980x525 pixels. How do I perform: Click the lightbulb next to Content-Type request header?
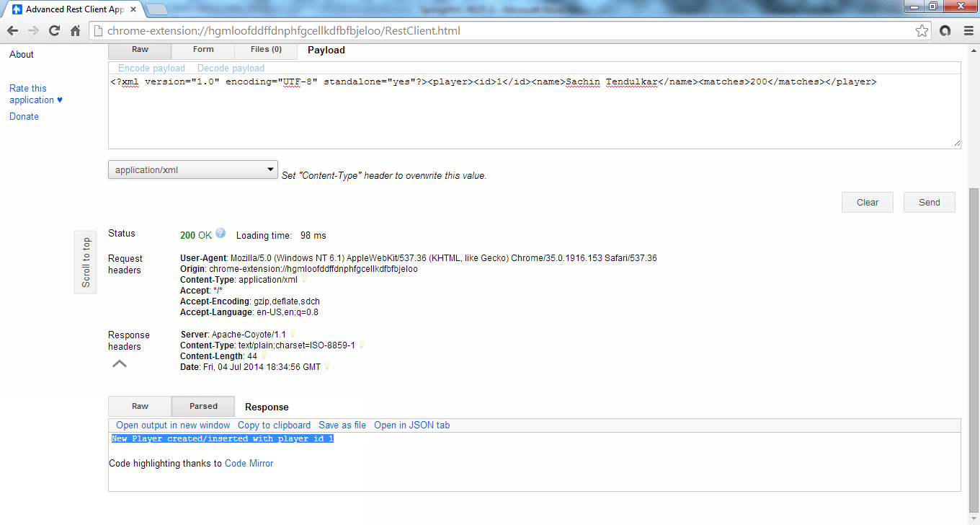(x=304, y=279)
